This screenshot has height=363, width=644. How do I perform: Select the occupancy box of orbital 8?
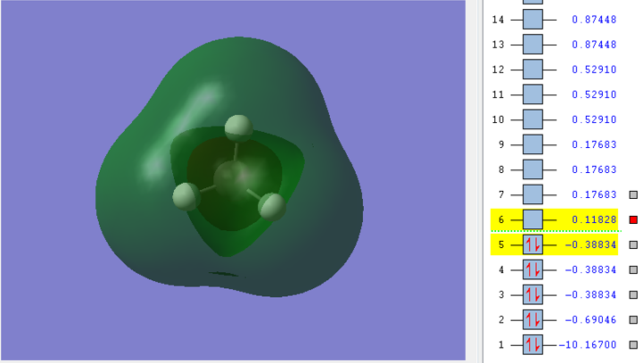click(x=533, y=169)
